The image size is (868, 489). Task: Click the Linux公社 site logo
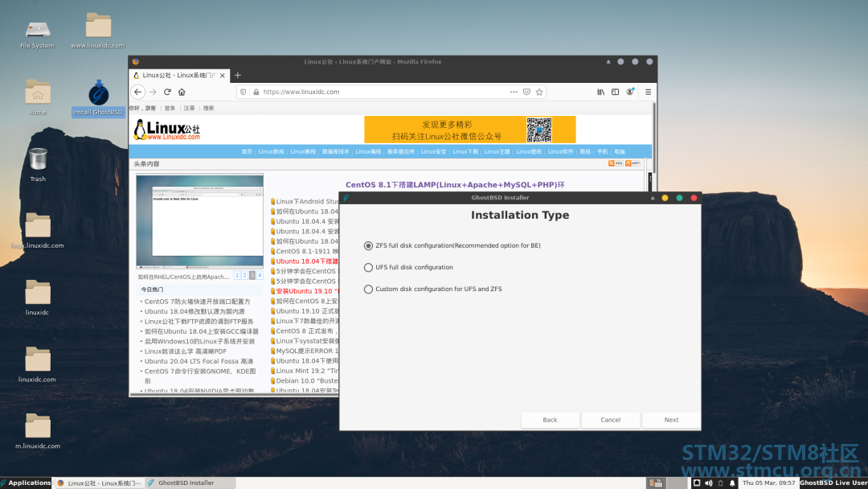click(x=166, y=130)
